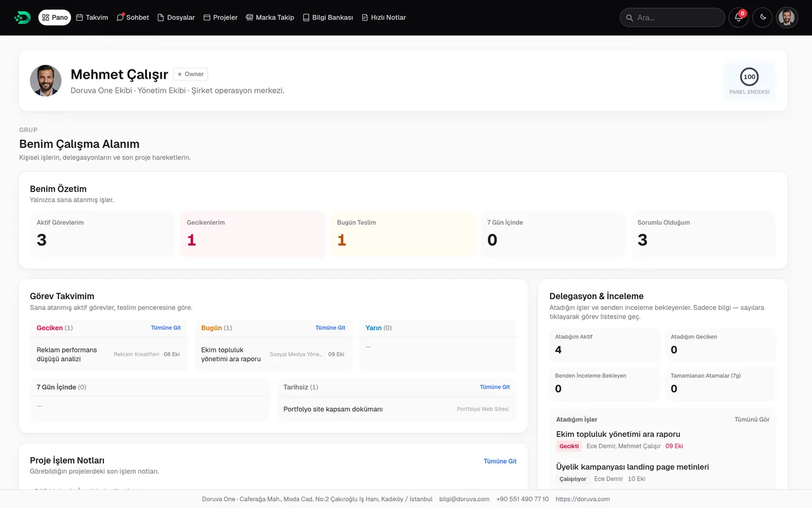This screenshot has height=508, width=812.
Task: Open Üyelik kampanyası landing page metinleri
Action: click(x=632, y=467)
